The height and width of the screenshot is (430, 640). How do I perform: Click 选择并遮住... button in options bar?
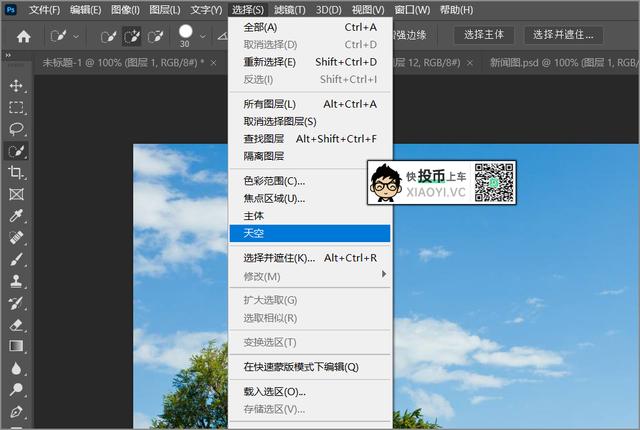click(563, 35)
